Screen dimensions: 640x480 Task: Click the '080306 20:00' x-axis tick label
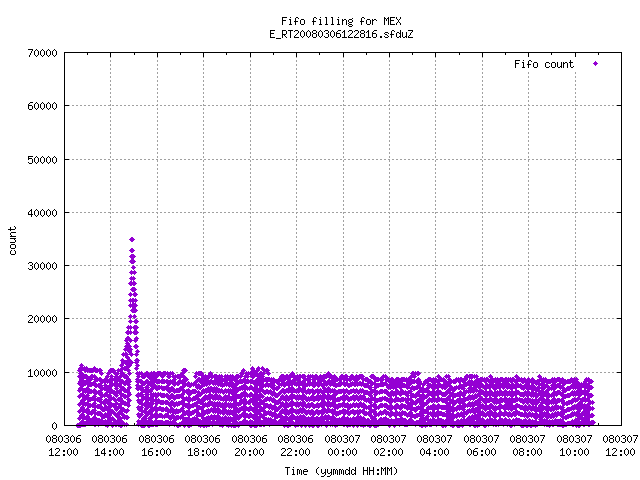[x=249, y=446]
